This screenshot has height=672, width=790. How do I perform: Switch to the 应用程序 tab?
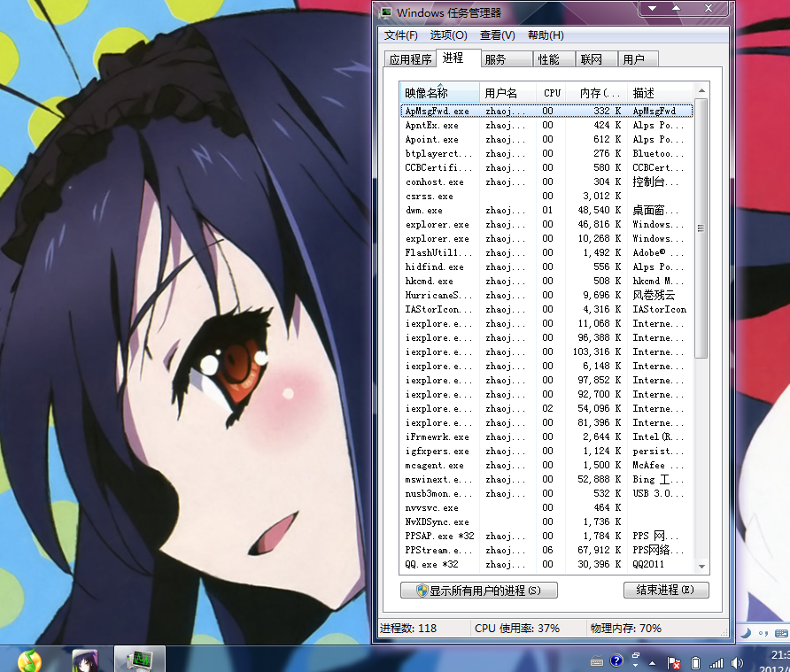pyautogui.click(x=410, y=59)
